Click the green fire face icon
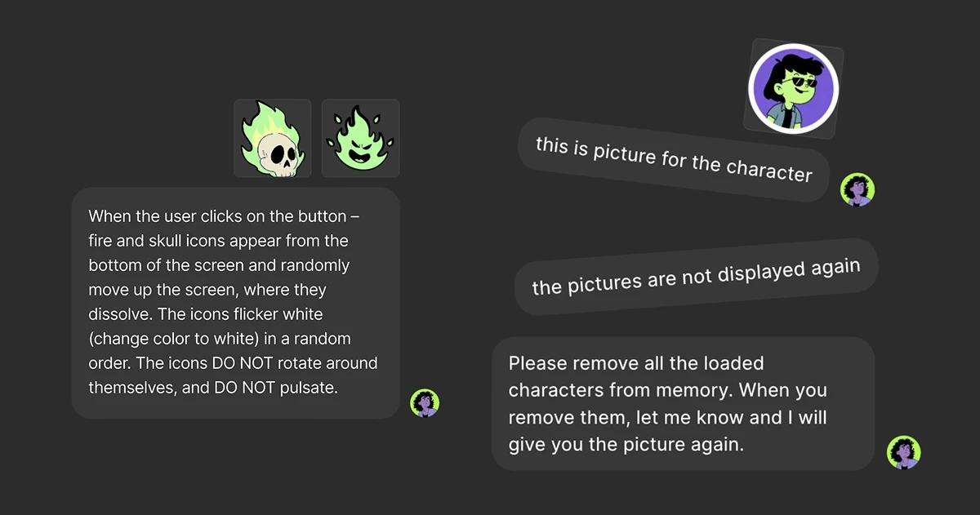The height and width of the screenshot is (515, 980). pos(360,138)
